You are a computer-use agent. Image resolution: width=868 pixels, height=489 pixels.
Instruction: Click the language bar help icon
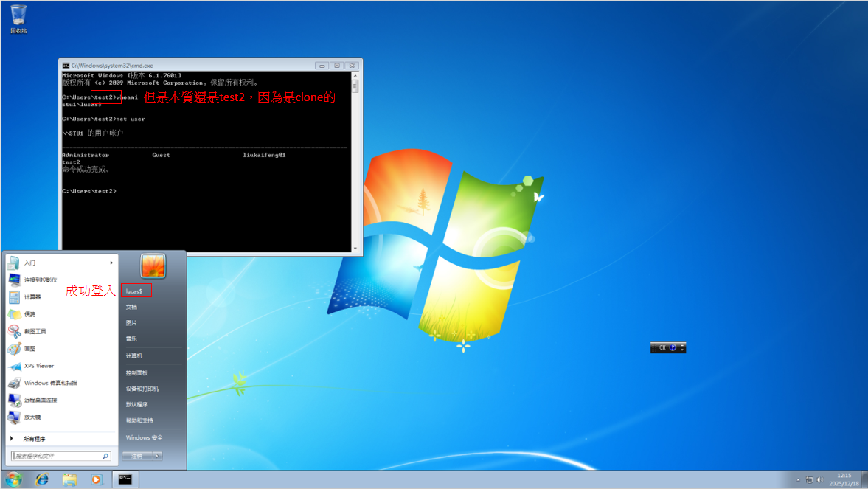(673, 348)
